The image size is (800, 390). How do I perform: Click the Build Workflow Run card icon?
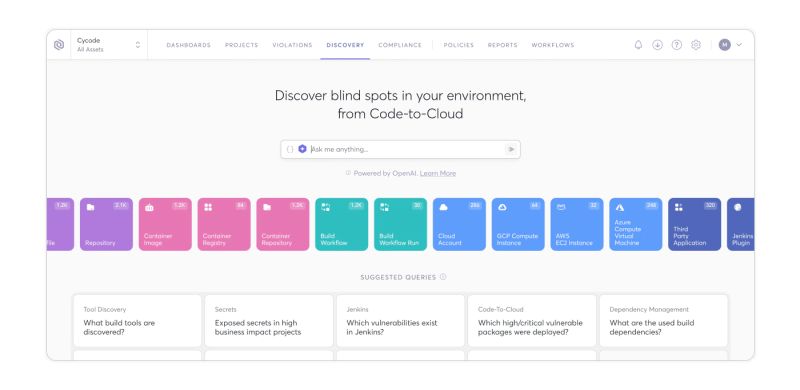coord(385,207)
